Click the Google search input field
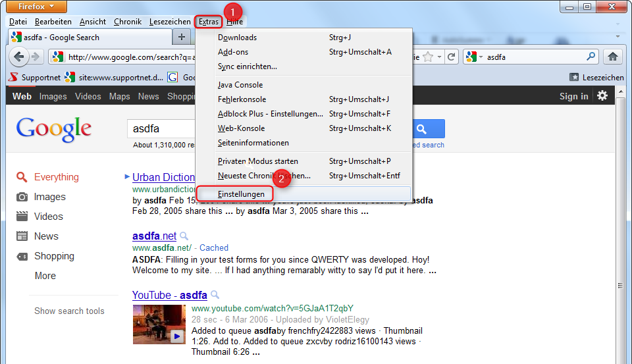This screenshot has height=364, width=632. click(161, 129)
